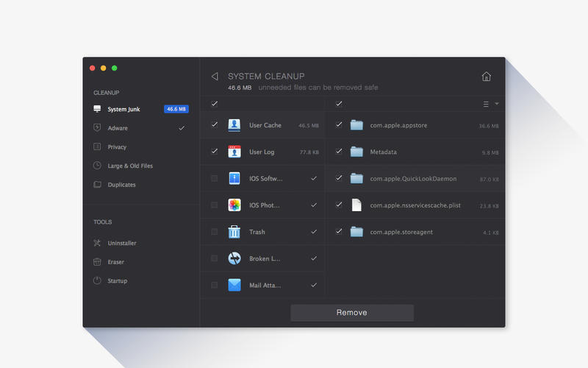Click the com.apple.nsservicescache.plist file icon
The width and height of the screenshot is (588, 368).
(356, 205)
